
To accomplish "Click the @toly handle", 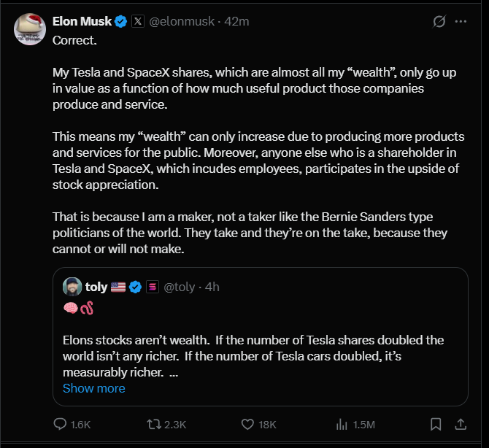I will [x=179, y=287].
